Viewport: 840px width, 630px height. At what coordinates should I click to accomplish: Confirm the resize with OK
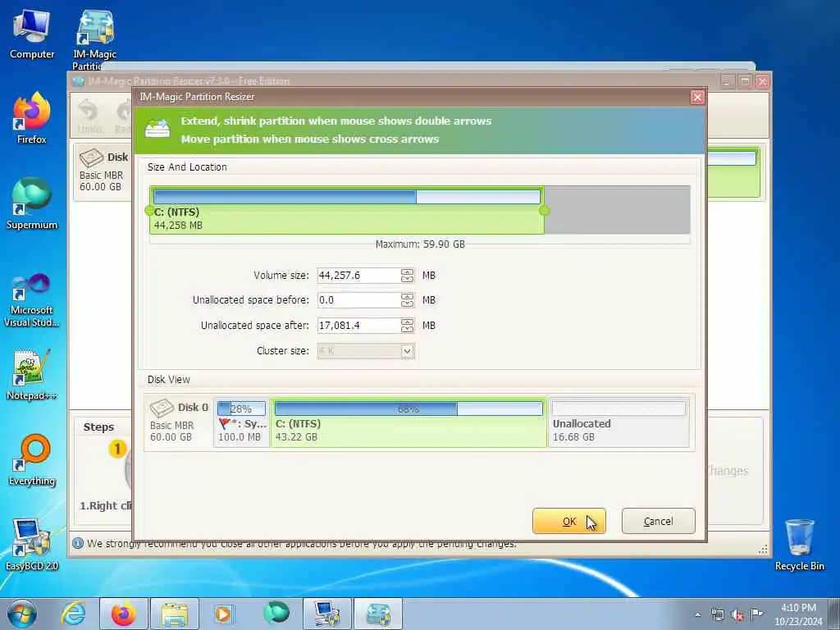pyautogui.click(x=569, y=521)
